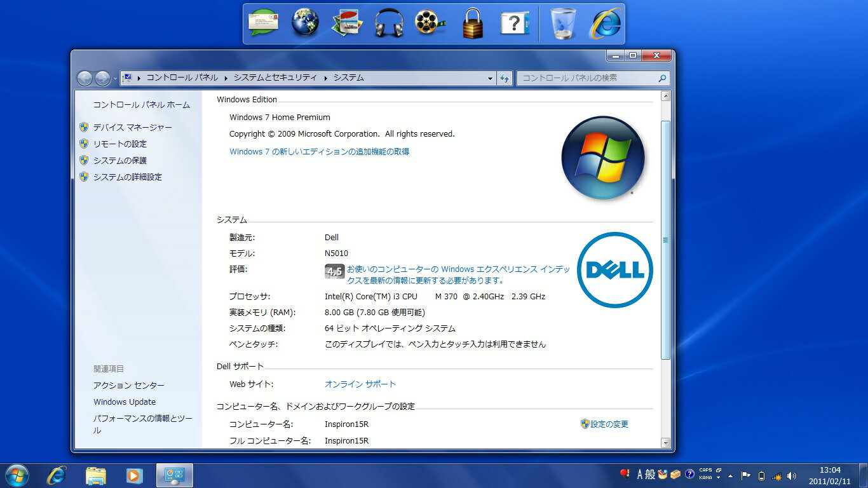The image size is (868, 488).
Task: Open Windows Explorer folder on the taskbar
Action: pos(95,475)
